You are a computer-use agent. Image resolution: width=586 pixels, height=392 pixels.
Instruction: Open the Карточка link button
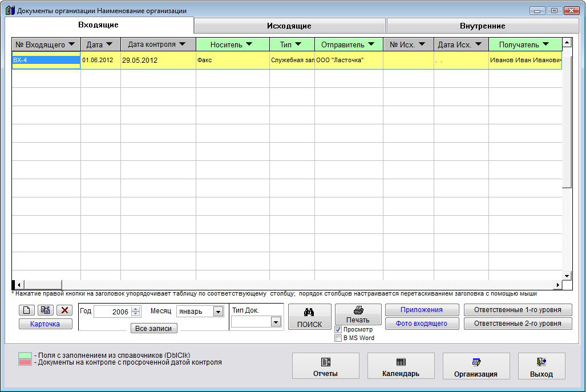(45, 324)
